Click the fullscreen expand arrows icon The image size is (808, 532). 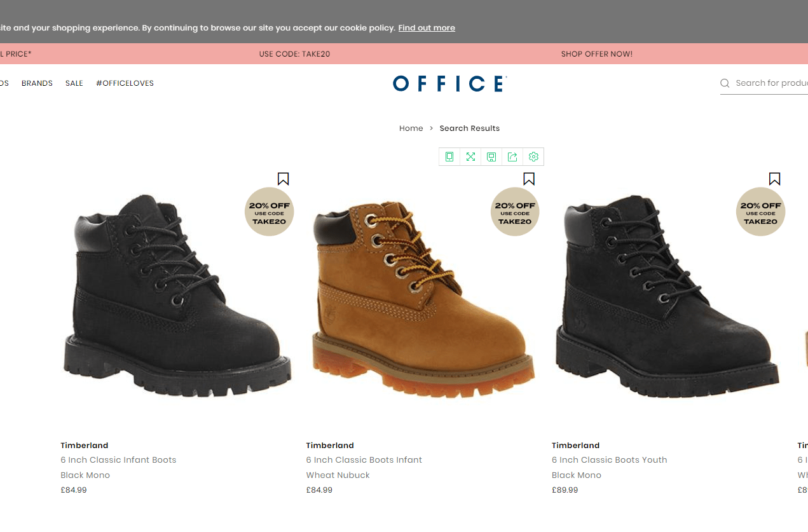(x=470, y=157)
